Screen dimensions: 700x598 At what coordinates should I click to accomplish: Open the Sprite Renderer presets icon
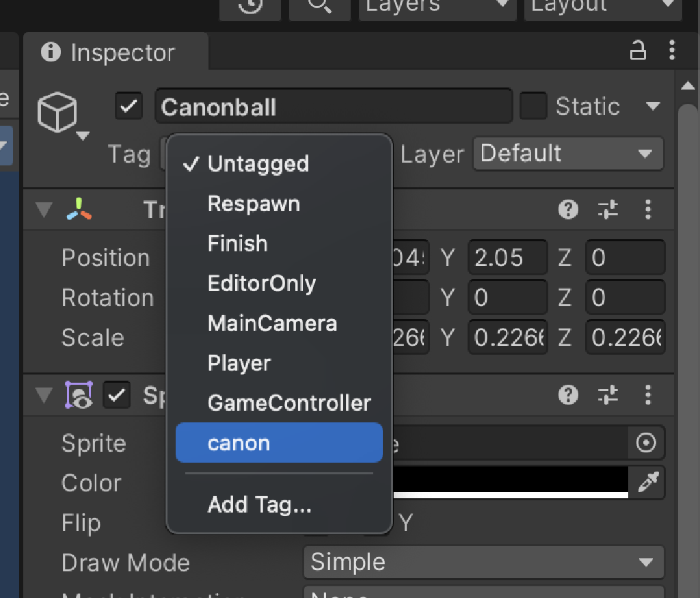(x=608, y=395)
